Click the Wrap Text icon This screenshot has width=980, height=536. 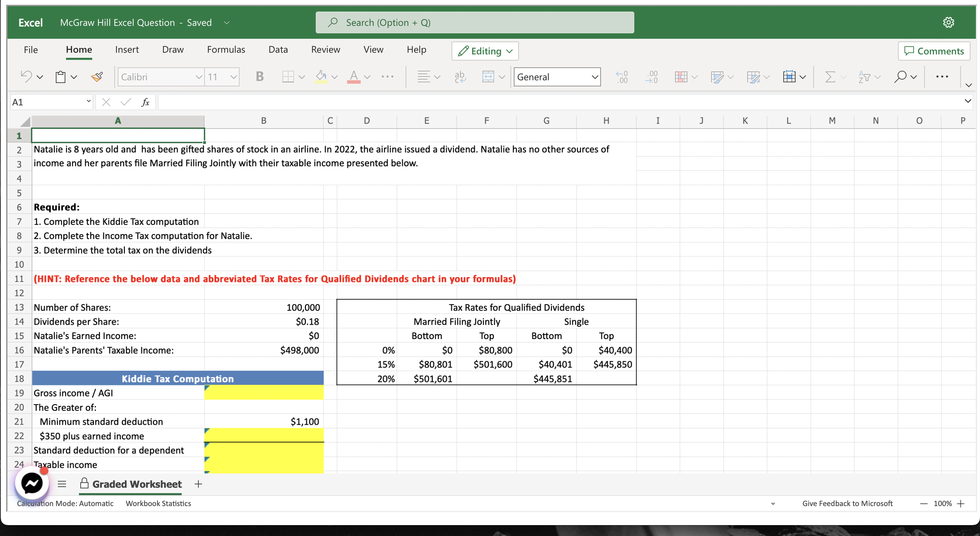tap(460, 77)
